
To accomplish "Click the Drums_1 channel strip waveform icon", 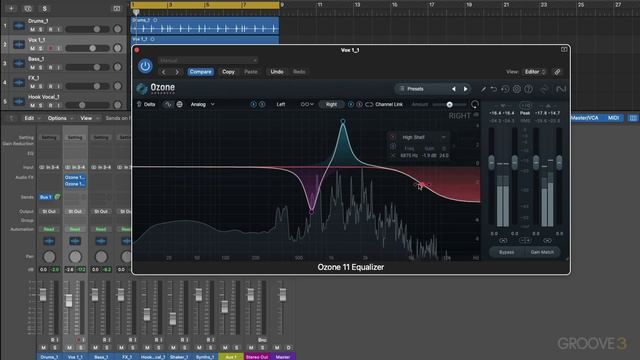I will (49, 241).
